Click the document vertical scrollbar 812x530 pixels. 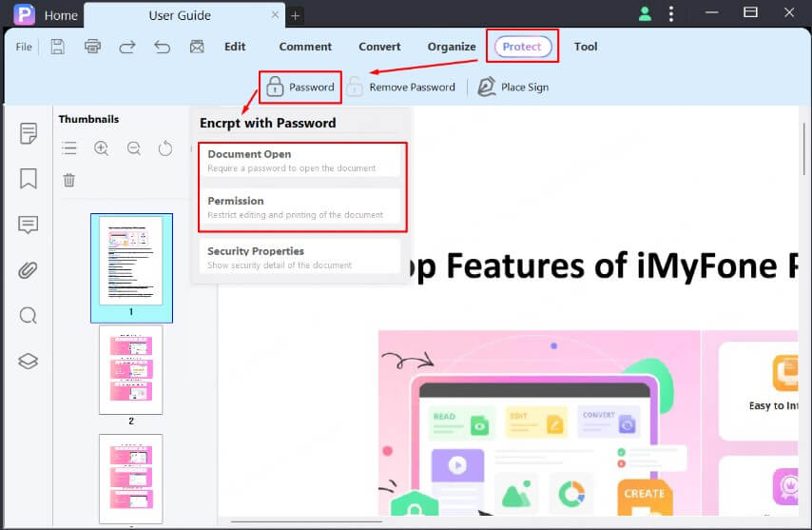804,148
